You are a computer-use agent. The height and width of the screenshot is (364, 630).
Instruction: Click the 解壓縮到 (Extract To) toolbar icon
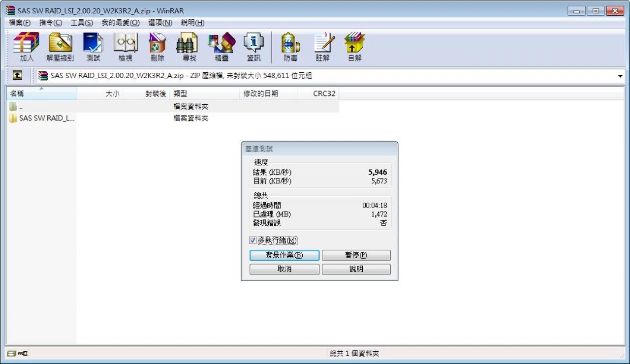60,47
